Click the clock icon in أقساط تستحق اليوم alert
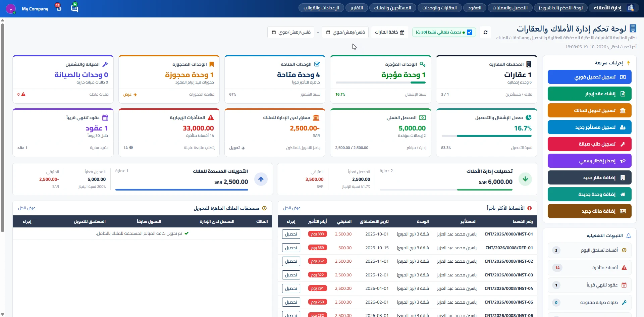 click(x=624, y=250)
